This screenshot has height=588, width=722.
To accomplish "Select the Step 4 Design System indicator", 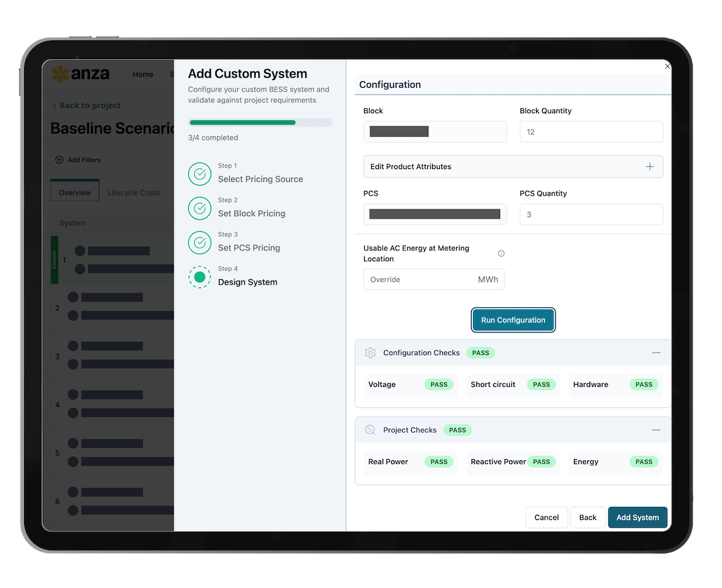I will tap(200, 277).
